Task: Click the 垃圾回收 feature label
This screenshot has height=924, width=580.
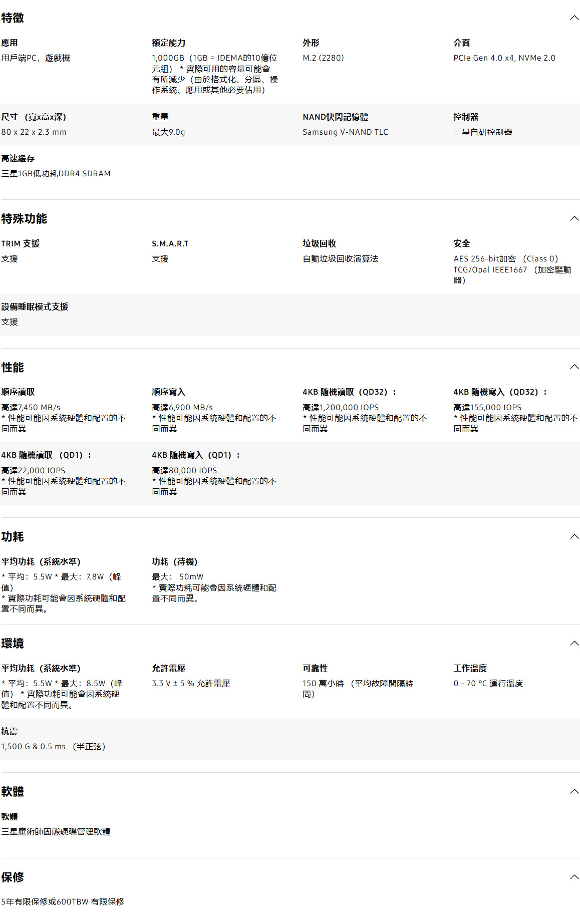Action: pos(319,244)
